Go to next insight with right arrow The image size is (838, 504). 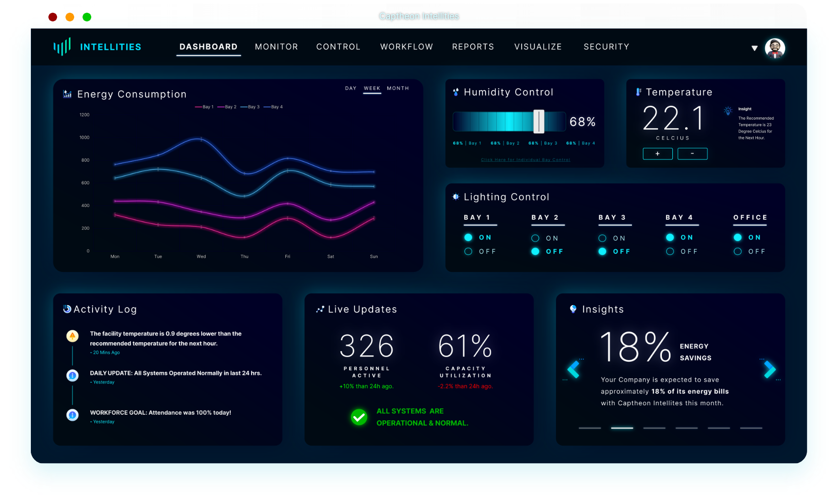[x=770, y=369]
